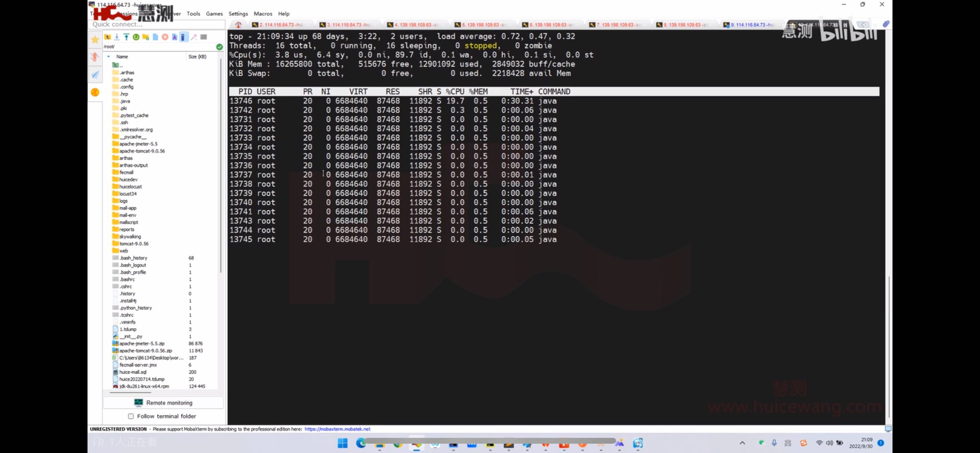Screen dimensions: 980x453
Task: Toggle the highlighted info toolbar button
Action: pos(183,37)
